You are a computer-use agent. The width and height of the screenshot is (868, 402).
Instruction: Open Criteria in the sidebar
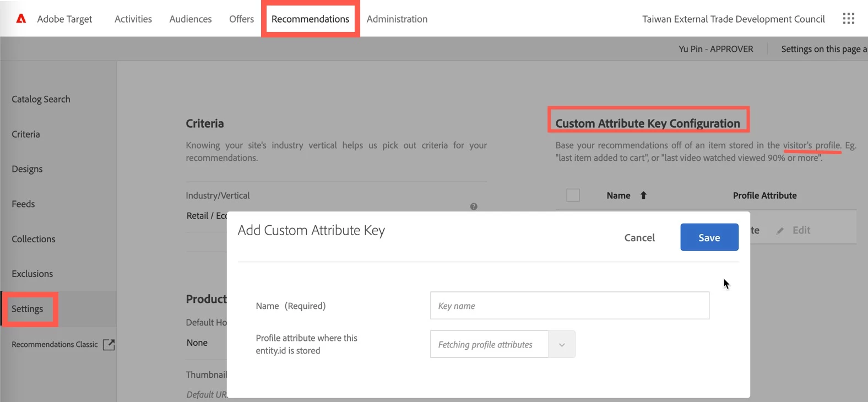coord(26,134)
